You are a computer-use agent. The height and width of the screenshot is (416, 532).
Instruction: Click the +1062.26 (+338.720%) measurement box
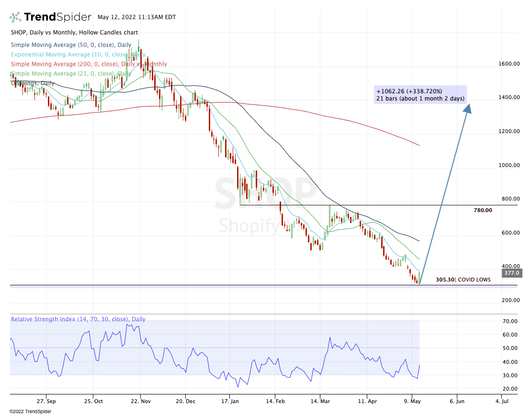(420, 95)
